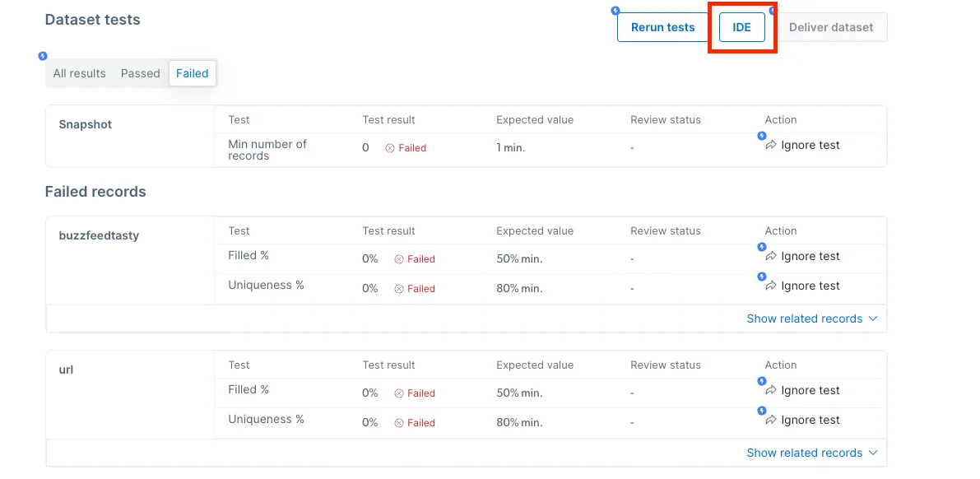Select the Failed results tab
The height and width of the screenshot is (479, 980).
pos(192,73)
